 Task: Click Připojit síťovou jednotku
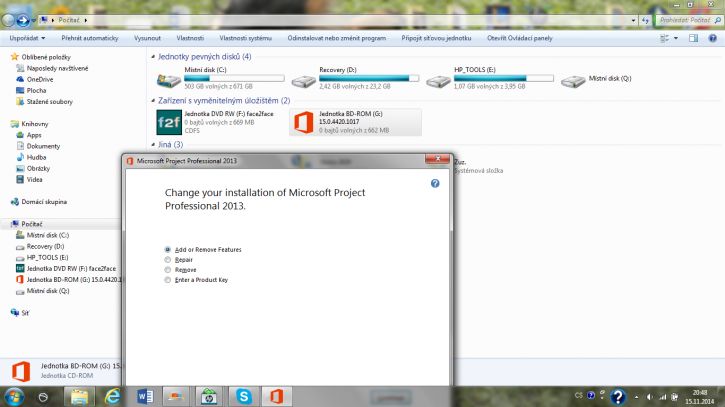point(436,38)
